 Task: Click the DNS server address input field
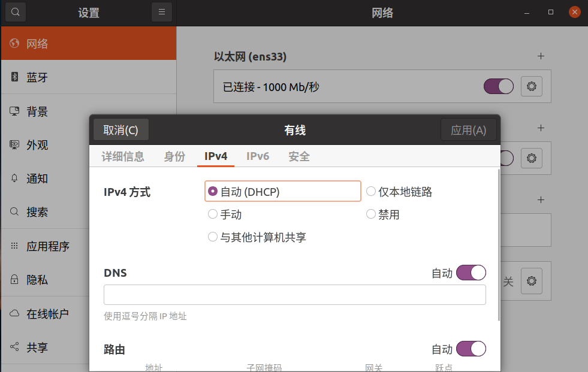(x=294, y=295)
